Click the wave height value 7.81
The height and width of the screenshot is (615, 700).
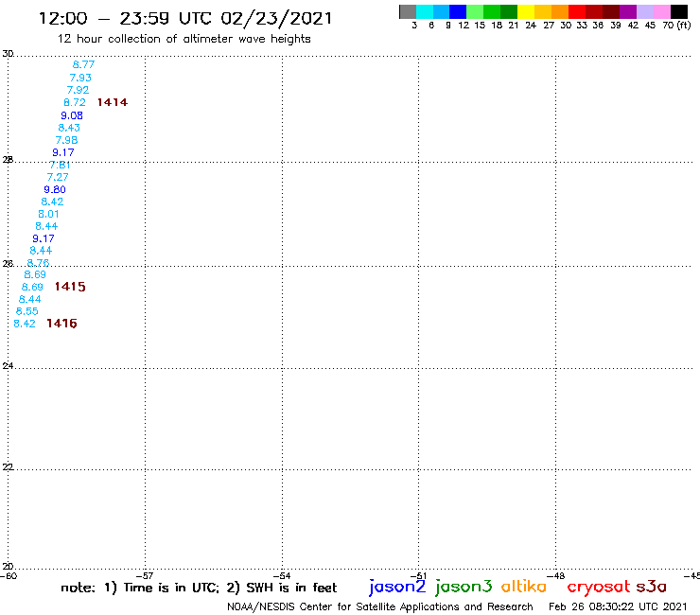[x=60, y=165]
